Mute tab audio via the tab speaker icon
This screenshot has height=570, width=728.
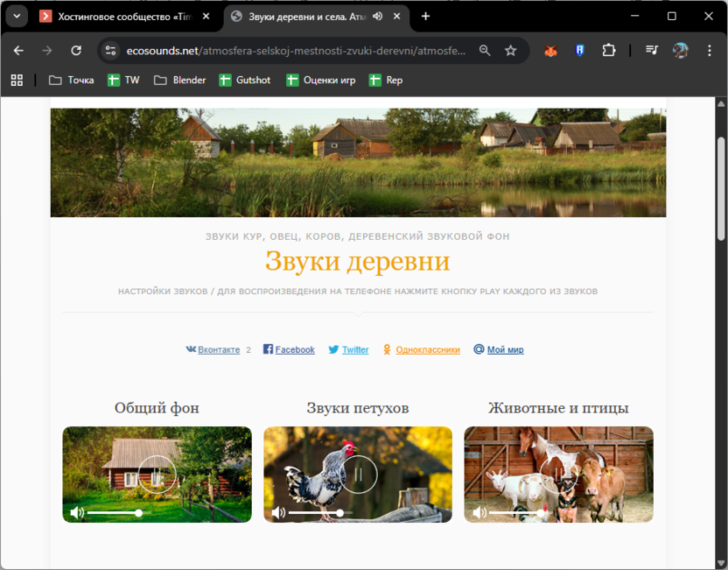pyautogui.click(x=376, y=16)
